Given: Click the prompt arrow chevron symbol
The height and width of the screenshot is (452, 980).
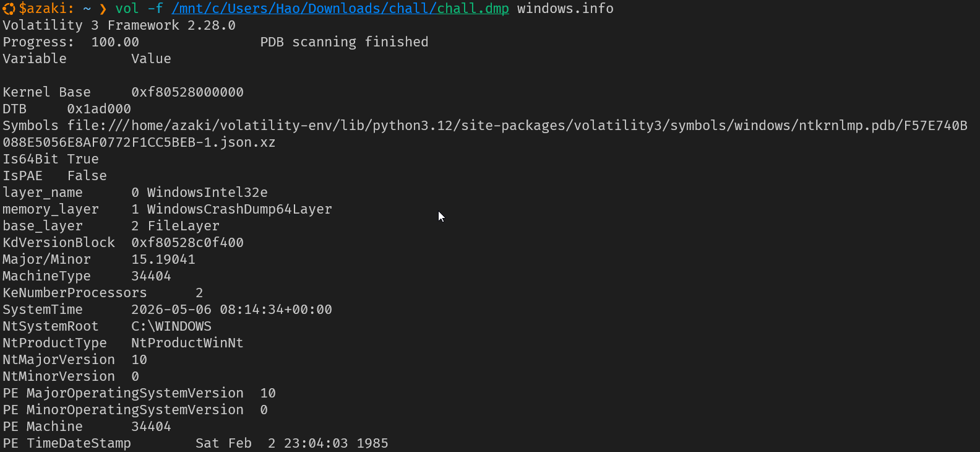Looking at the screenshot, I should click(103, 9).
